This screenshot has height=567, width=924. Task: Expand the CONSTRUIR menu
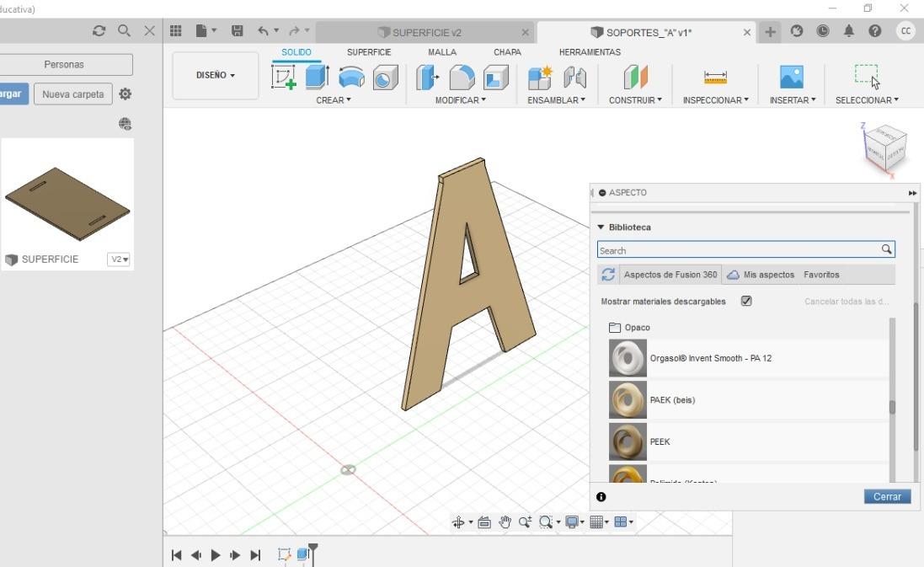coord(635,100)
